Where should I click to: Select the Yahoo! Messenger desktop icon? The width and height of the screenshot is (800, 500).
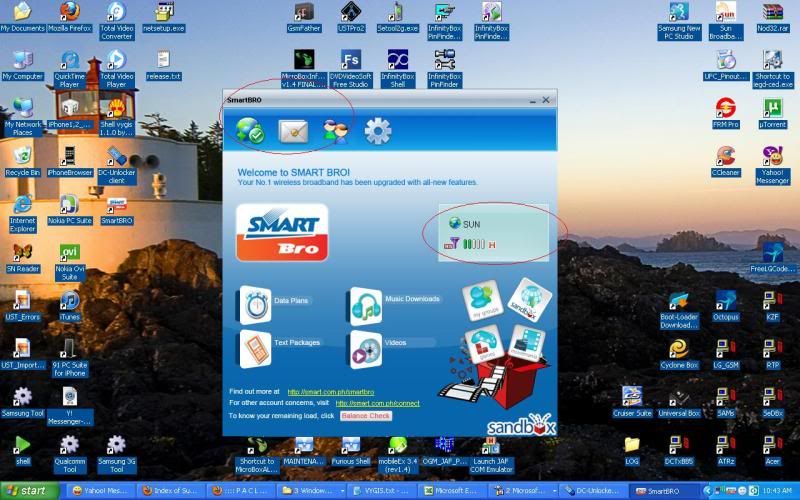tap(773, 166)
